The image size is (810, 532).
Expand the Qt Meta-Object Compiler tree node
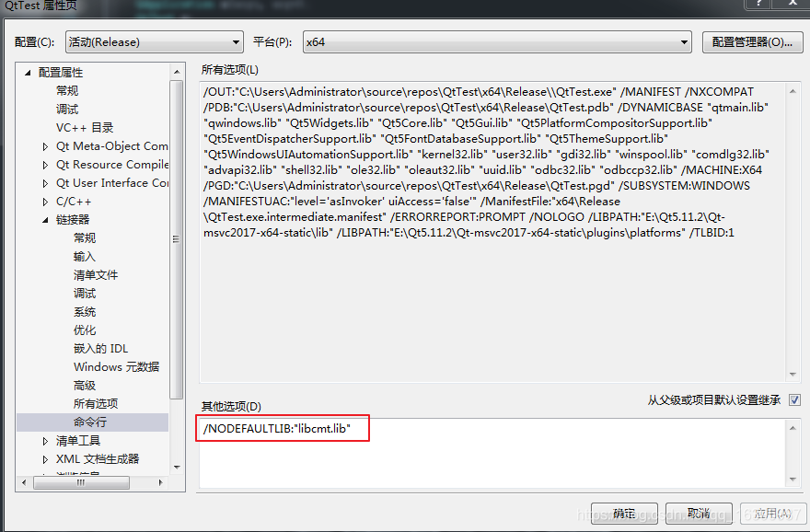43,145
